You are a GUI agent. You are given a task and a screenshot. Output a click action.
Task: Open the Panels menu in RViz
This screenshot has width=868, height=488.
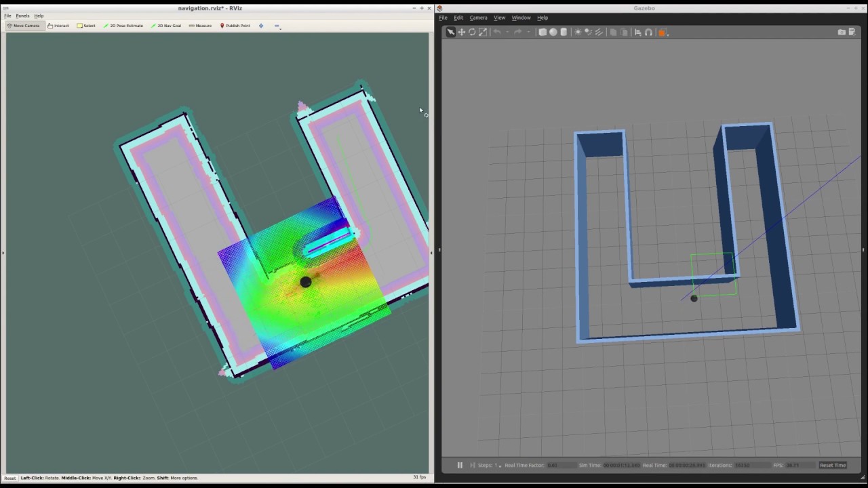tap(22, 16)
